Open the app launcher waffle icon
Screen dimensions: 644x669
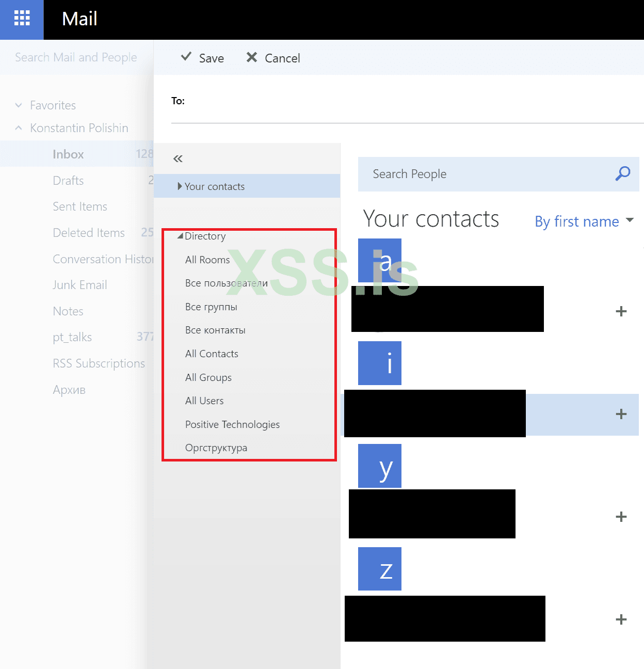(x=22, y=18)
